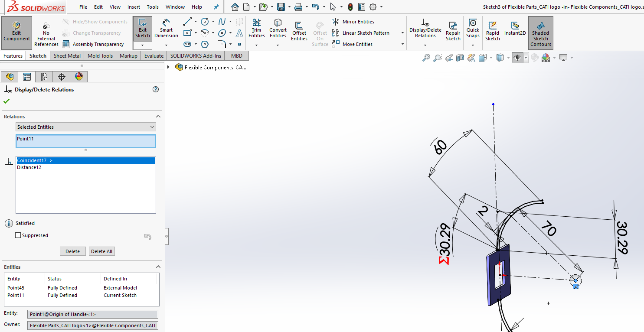Click the Zoom to Fit icon

tap(426, 58)
